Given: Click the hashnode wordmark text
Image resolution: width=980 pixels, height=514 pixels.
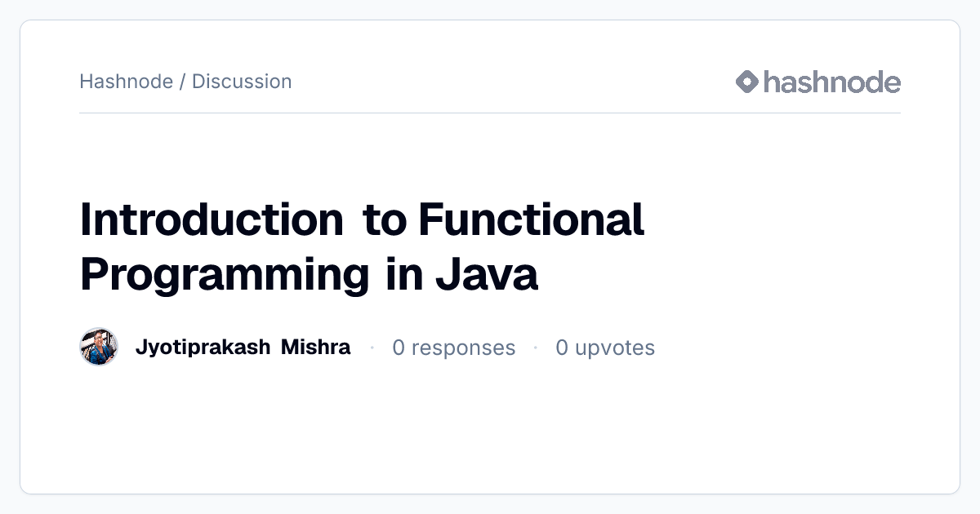Looking at the screenshot, I should pos(832,82).
